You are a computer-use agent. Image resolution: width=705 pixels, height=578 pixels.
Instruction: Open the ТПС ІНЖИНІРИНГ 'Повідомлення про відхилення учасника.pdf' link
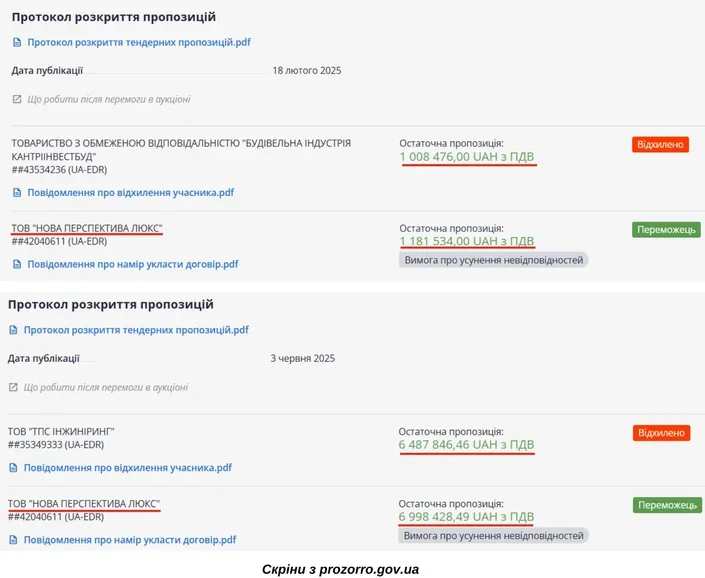[128, 467]
